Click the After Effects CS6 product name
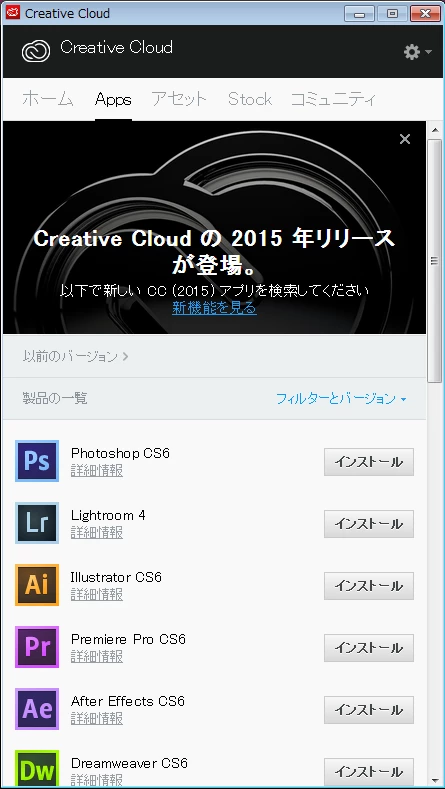Viewport: 445px width, 789px height. [128, 701]
